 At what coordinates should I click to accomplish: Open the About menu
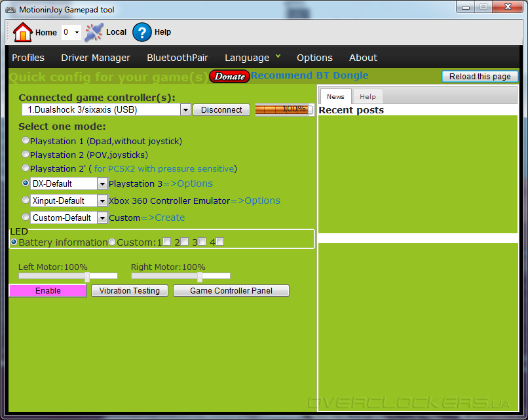(x=363, y=58)
